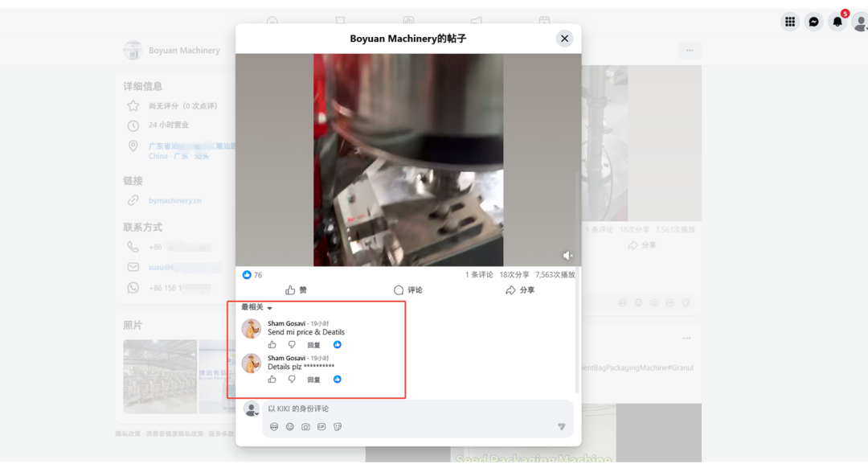Open the emoji picker in the comment box
Screen dimensions: 868x464
point(289,427)
